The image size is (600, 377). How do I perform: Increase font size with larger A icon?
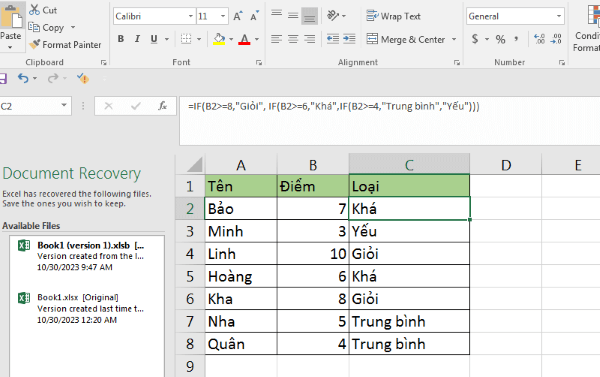tap(238, 16)
